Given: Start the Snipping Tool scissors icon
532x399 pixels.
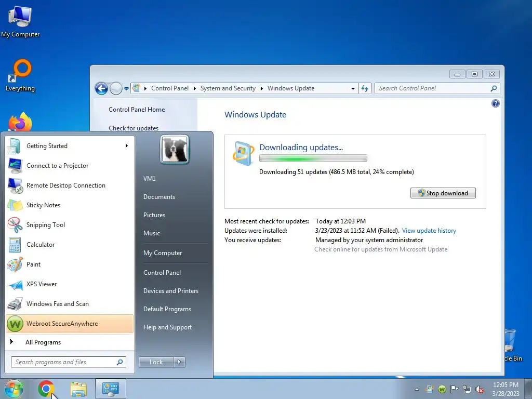Looking at the screenshot, I should 15,225.
